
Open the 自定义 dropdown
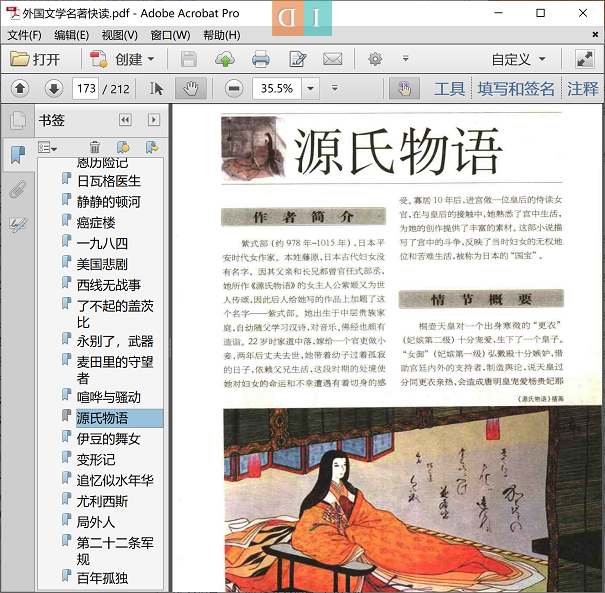pos(518,59)
